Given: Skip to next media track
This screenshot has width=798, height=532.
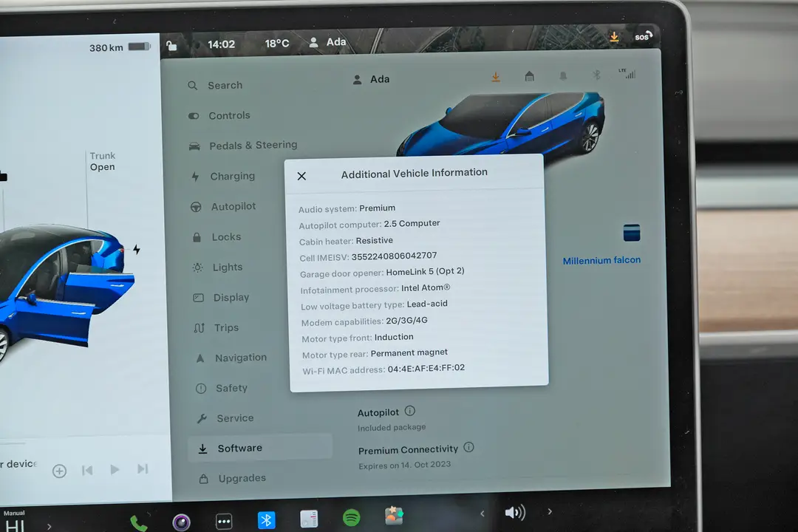Looking at the screenshot, I should [143, 468].
